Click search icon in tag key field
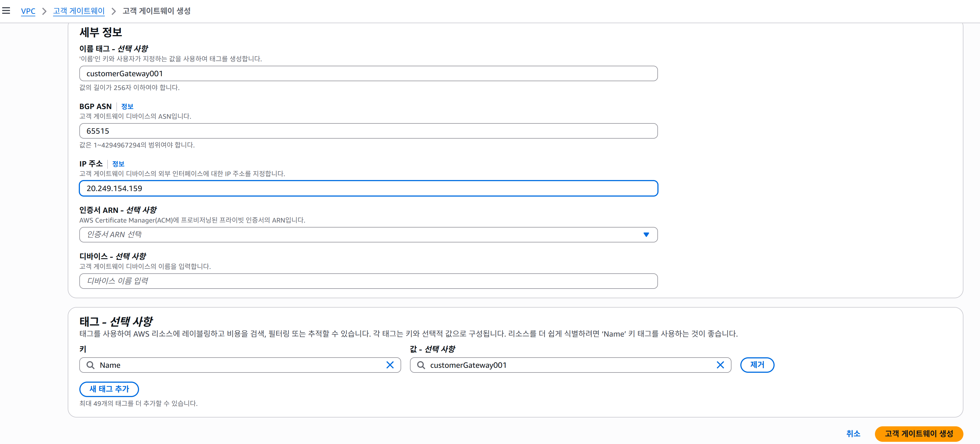This screenshot has height=444, width=980. [x=90, y=365]
